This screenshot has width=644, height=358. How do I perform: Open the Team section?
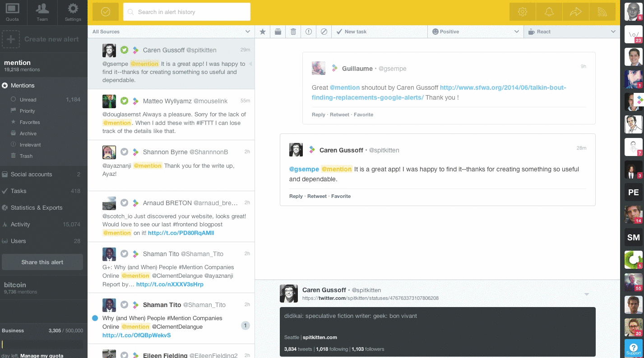[x=42, y=12]
